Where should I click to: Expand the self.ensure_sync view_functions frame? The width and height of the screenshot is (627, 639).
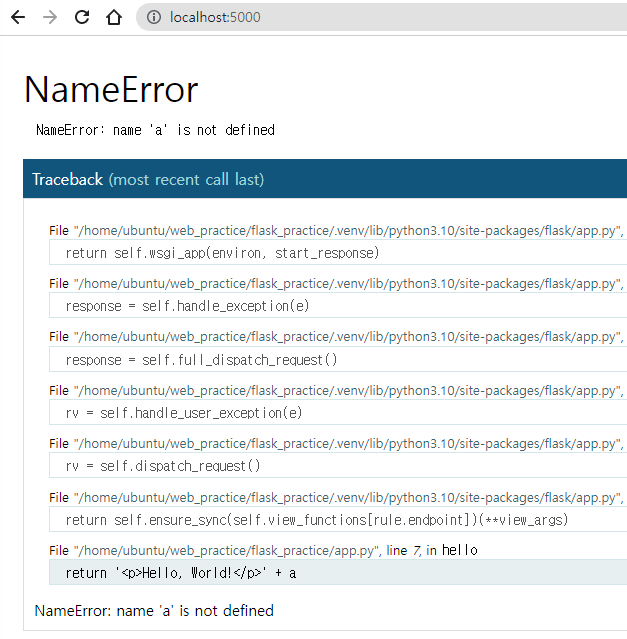click(338, 519)
